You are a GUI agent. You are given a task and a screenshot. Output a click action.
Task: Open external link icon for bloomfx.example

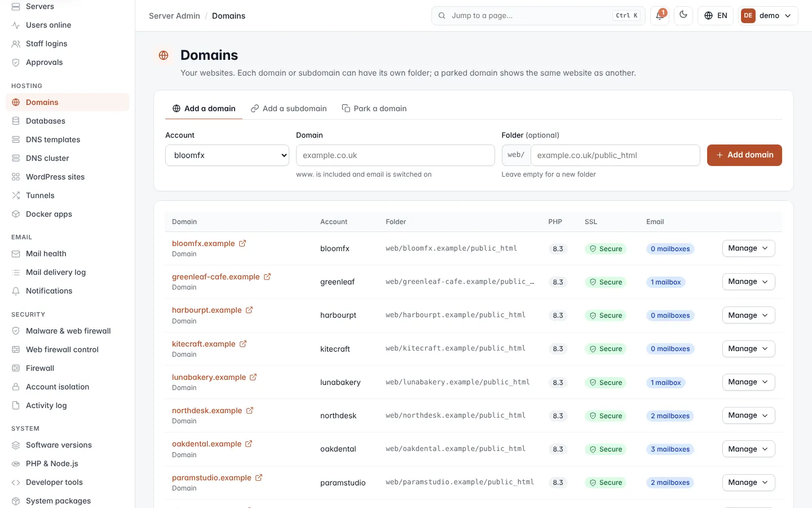coord(242,243)
